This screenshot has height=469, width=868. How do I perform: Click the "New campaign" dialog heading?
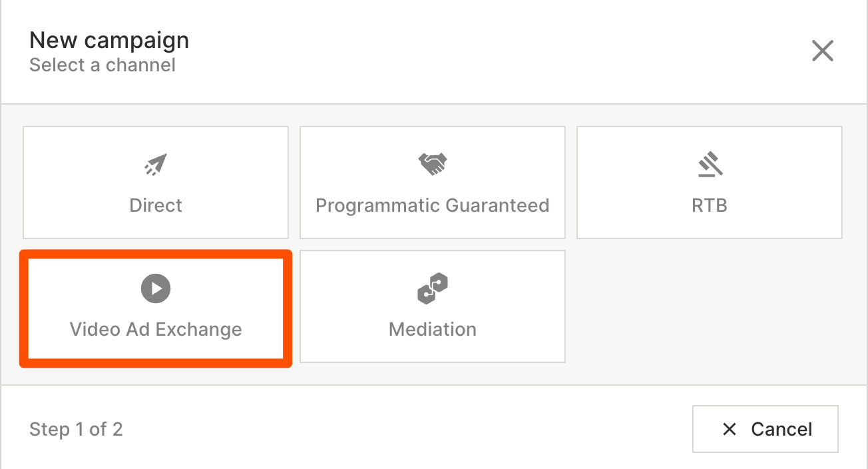(x=109, y=40)
